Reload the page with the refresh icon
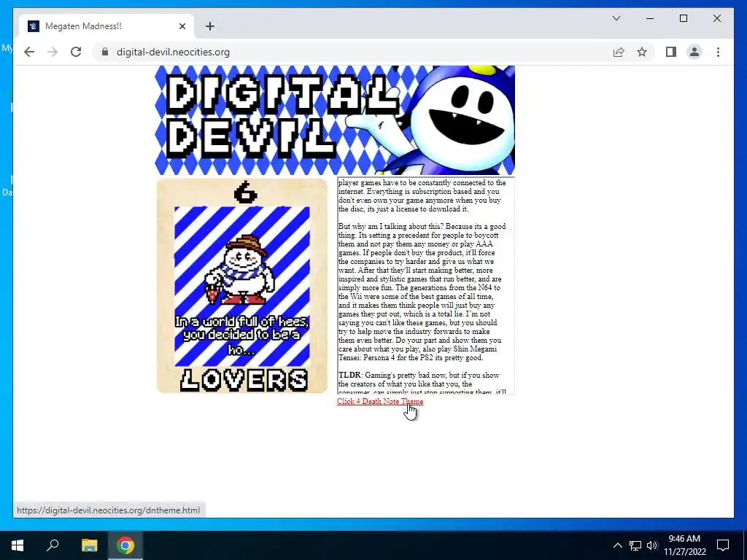The image size is (747, 560). point(76,52)
